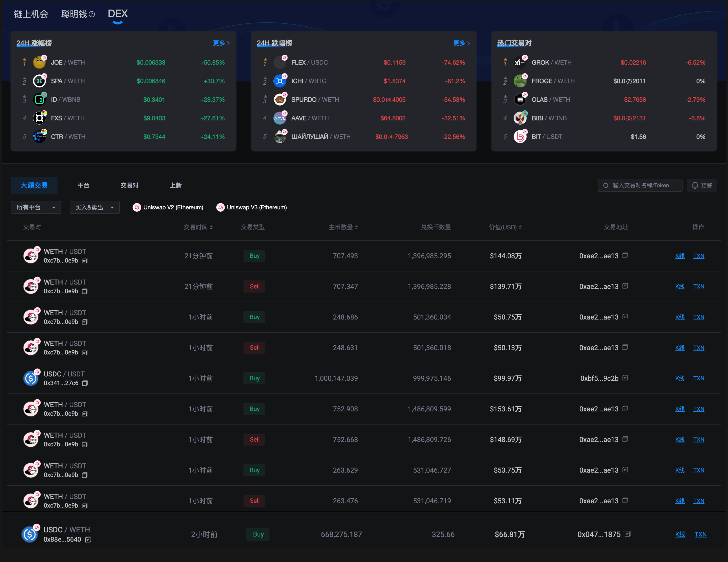Click the help question mark beside 聪明钱
Viewport: 728px width, 562px height.
pos(92,14)
